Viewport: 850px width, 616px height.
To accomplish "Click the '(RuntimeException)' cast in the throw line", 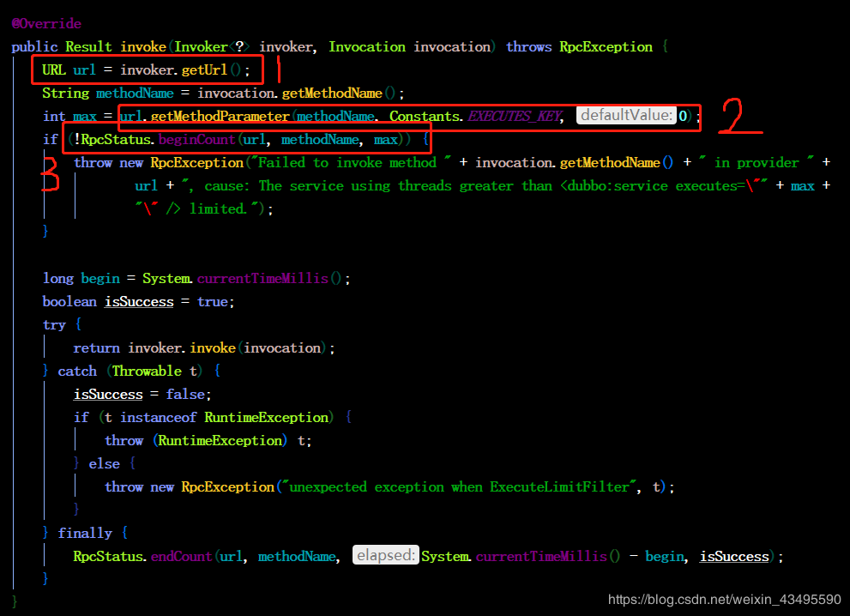I will point(220,440).
